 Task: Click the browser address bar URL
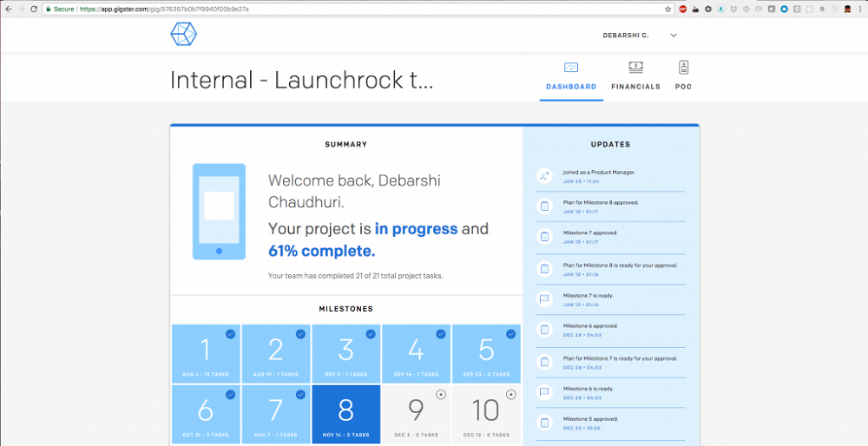[x=164, y=10]
